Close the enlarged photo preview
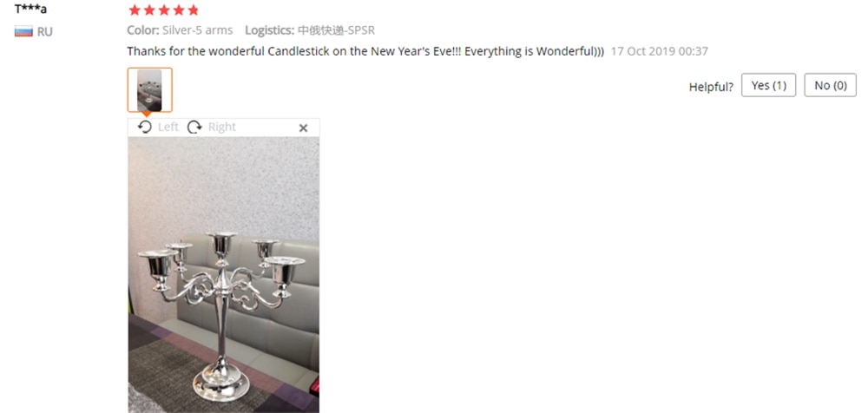868x413 pixels. pyautogui.click(x=303, y=128)
